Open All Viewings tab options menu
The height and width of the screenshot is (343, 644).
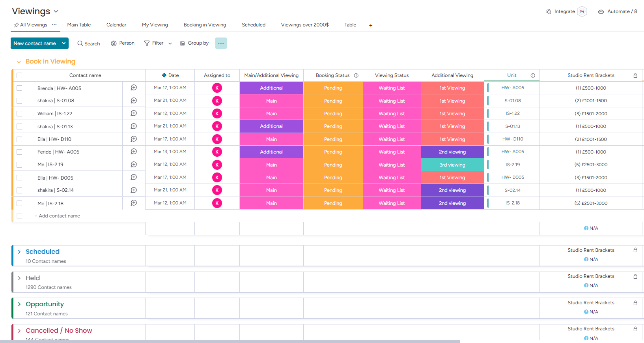(x=54, y=24)
